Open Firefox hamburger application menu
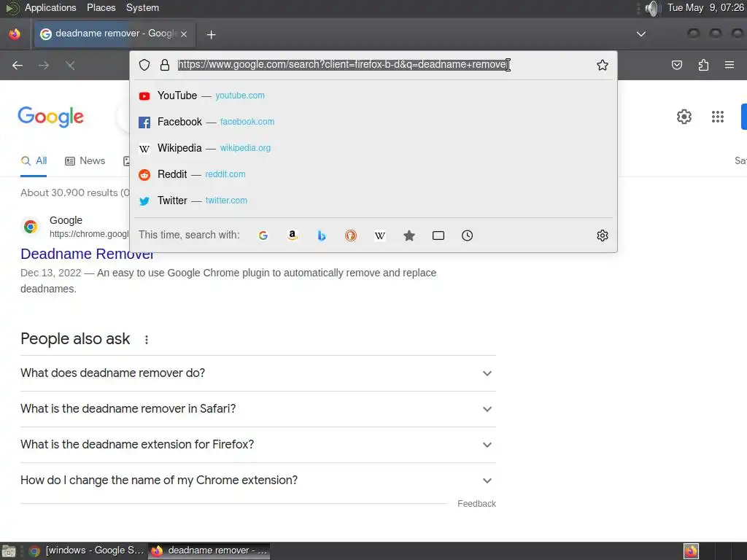Viewport: 747px width, 560px height. (x=729, y=65)
